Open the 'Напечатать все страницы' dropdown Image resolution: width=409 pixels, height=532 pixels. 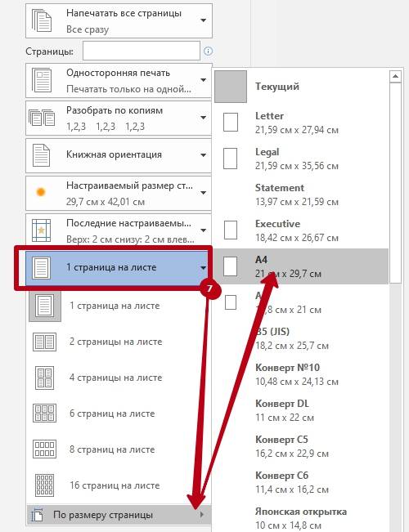(119, 20)
